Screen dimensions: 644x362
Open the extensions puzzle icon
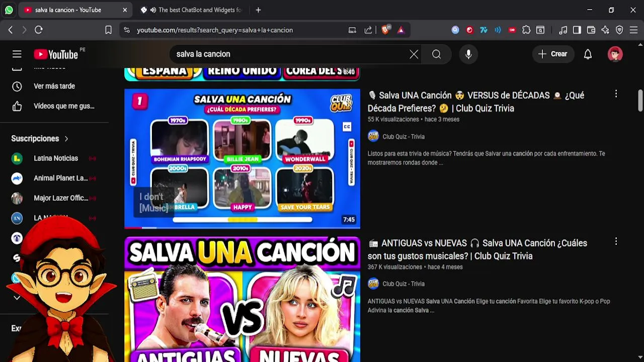pos(526,30)
